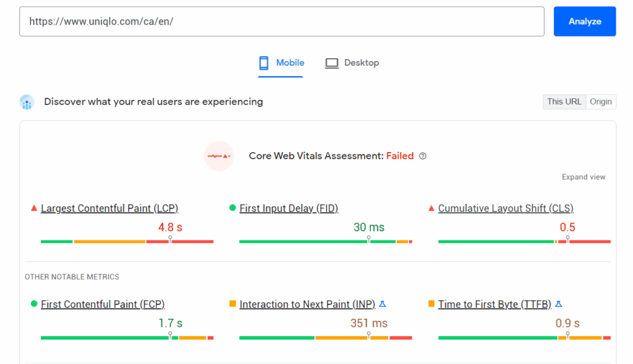Click the 30 ms FID value

pyautogui.click(x=369, y=227)
